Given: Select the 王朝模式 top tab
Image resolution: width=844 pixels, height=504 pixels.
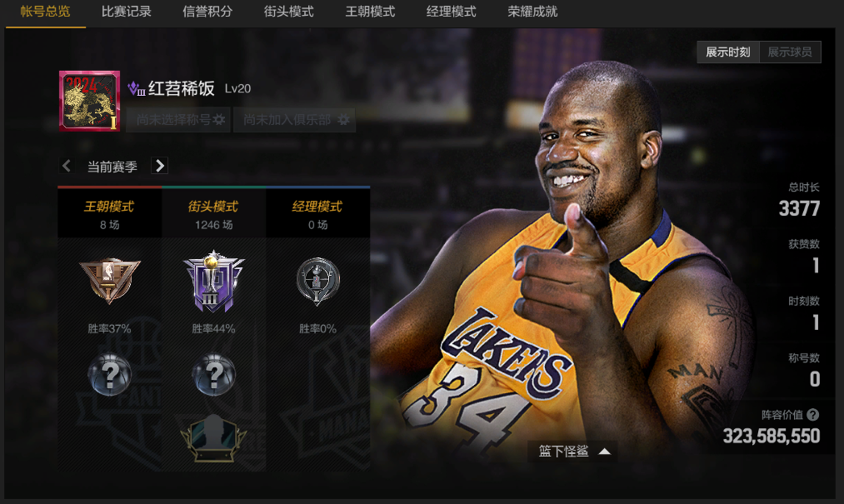Looking at the screenshot, I should [x=370, y=12].
